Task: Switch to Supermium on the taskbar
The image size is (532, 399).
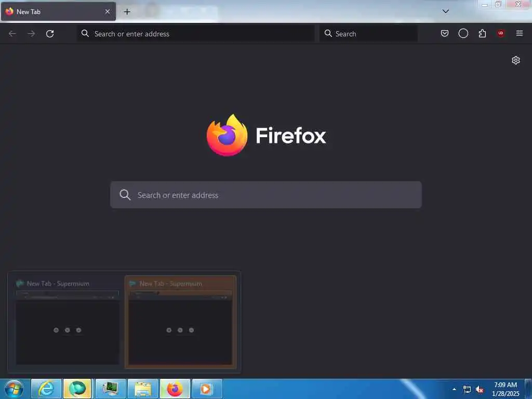Action: (x=77, y=389)
